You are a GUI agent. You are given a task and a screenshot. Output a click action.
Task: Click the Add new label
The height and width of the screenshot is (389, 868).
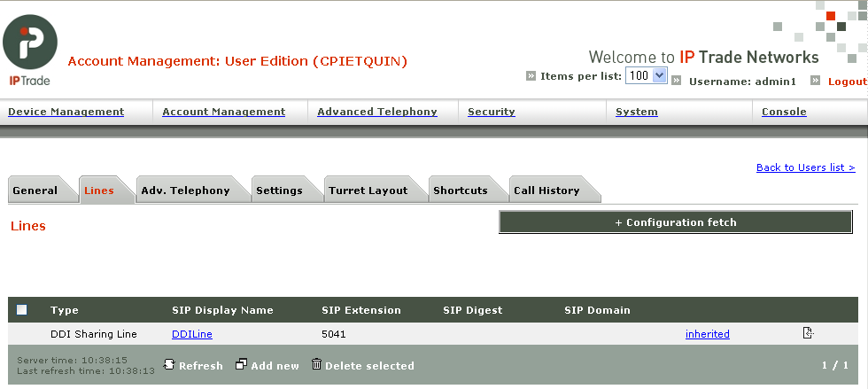click(x=275, y=366)
